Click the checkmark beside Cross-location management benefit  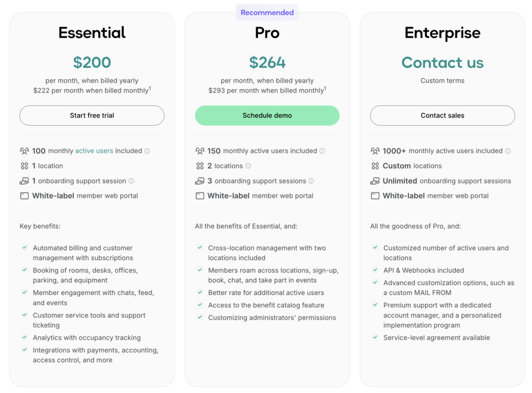(x=200, y=248)
